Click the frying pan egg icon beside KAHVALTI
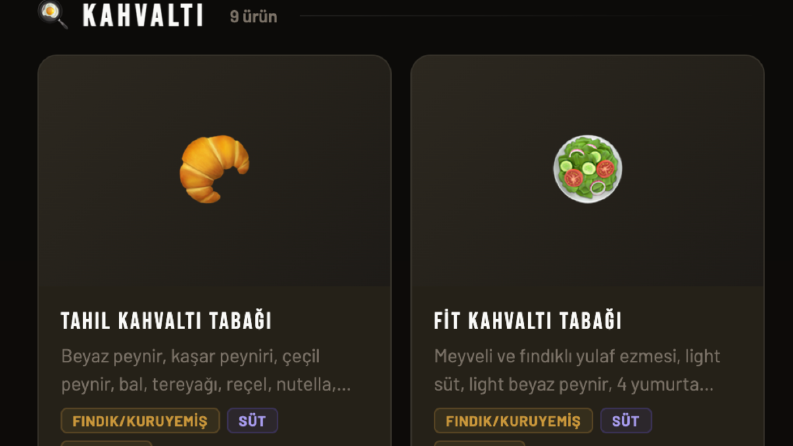793x446 pixels. pos(53,14)
